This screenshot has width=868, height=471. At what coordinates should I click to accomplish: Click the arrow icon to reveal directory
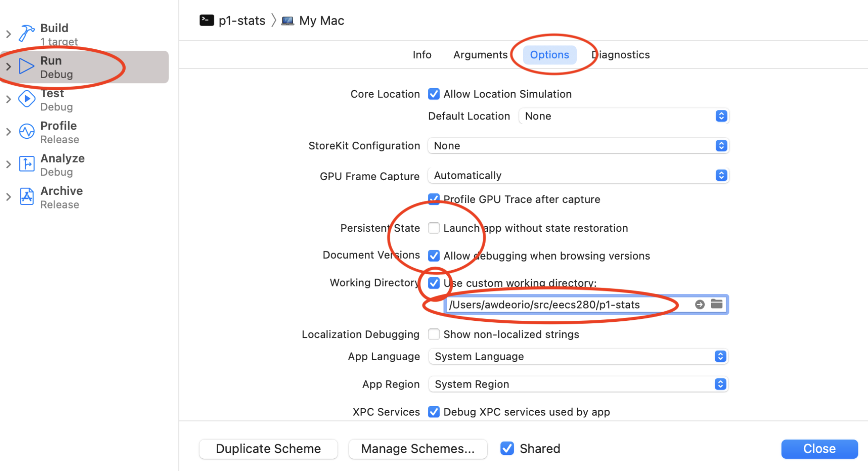pyautogui.click(x=700, y=305)
